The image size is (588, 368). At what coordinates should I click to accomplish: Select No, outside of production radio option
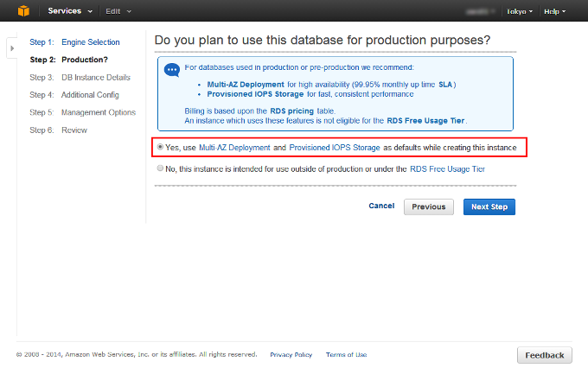161,169
